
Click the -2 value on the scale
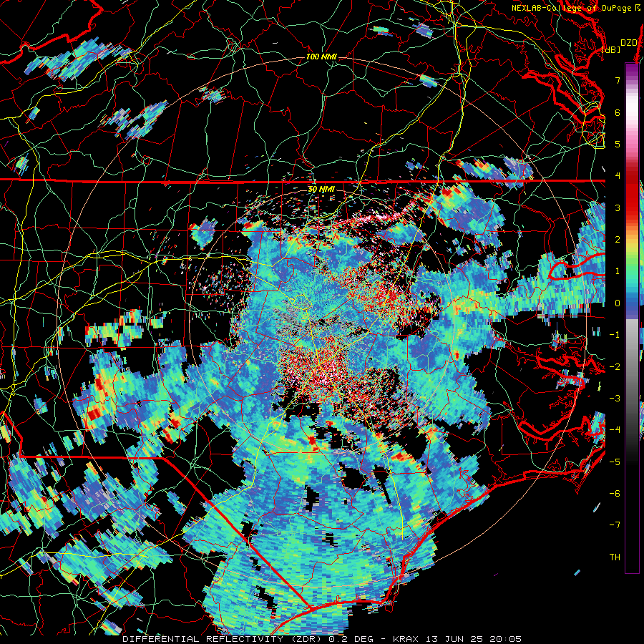615,367
